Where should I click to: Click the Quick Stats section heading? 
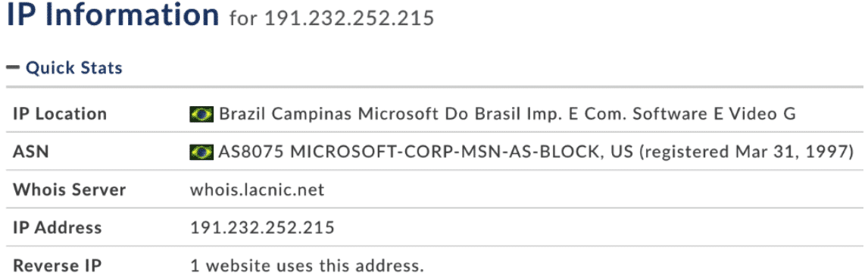(x=74, y=67)
